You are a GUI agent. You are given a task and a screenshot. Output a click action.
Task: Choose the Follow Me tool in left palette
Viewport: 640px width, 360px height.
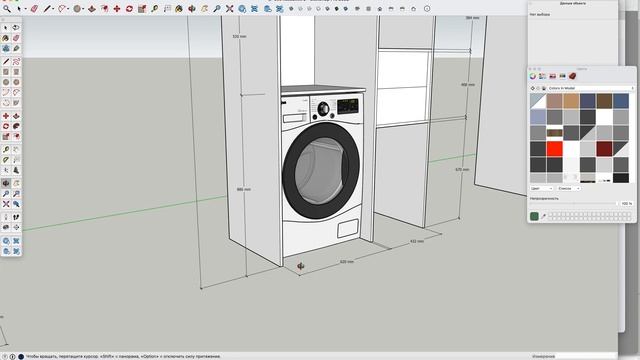[16, 126]
